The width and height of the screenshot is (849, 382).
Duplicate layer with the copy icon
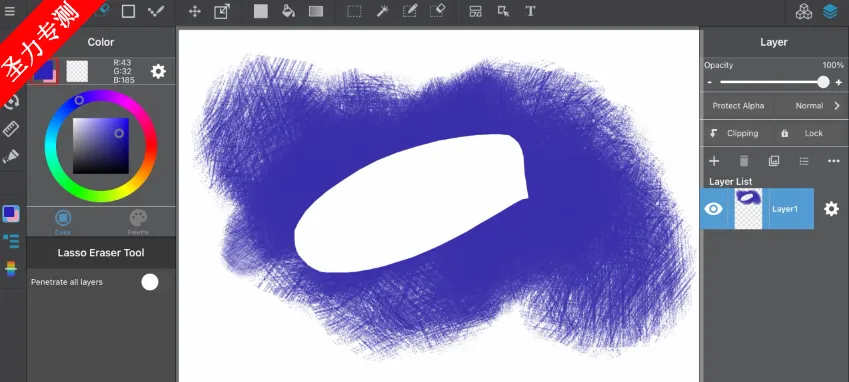(774, 161)
